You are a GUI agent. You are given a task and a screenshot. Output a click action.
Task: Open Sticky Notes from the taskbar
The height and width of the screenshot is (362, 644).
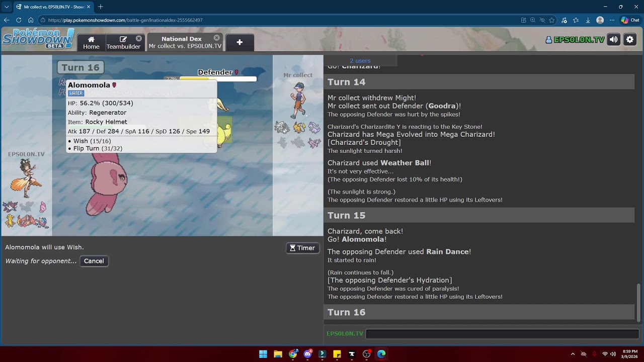[x=337, y=354]
